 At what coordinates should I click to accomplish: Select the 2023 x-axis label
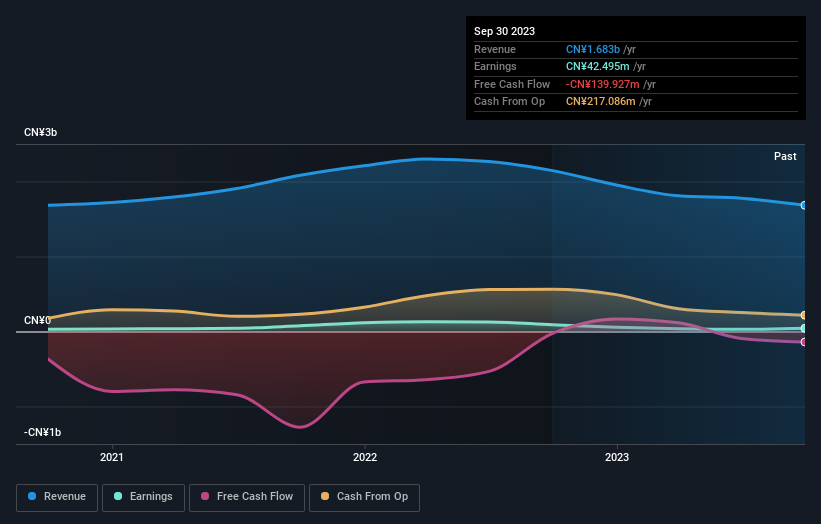[x=617, y=457]
